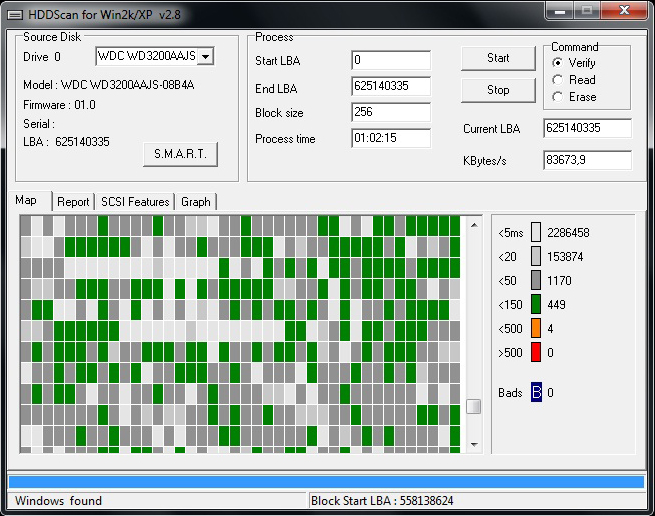The height and width of the screenshot is (516, 655).
Task: Open the source drive dropdown
Action: [206, 56]
